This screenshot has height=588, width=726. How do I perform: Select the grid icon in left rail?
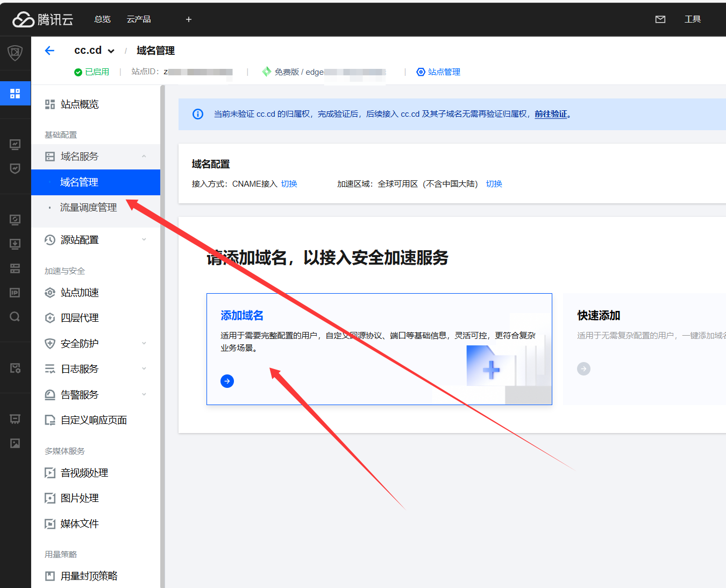coord(15,94)
